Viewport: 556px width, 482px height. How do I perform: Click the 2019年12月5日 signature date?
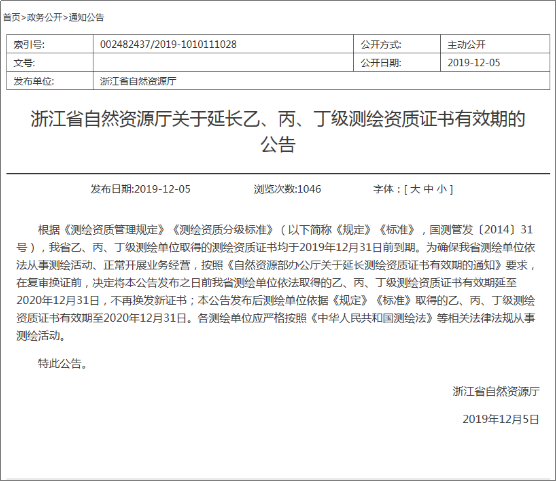501,419
